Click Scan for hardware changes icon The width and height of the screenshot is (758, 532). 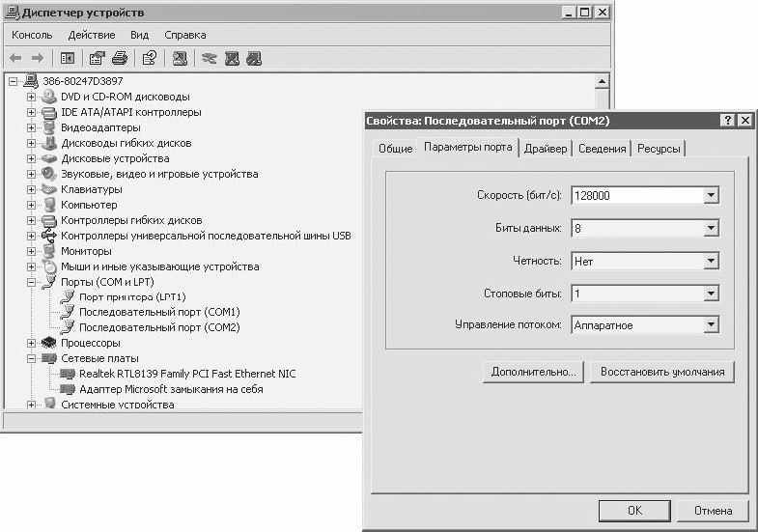[180, 58]
